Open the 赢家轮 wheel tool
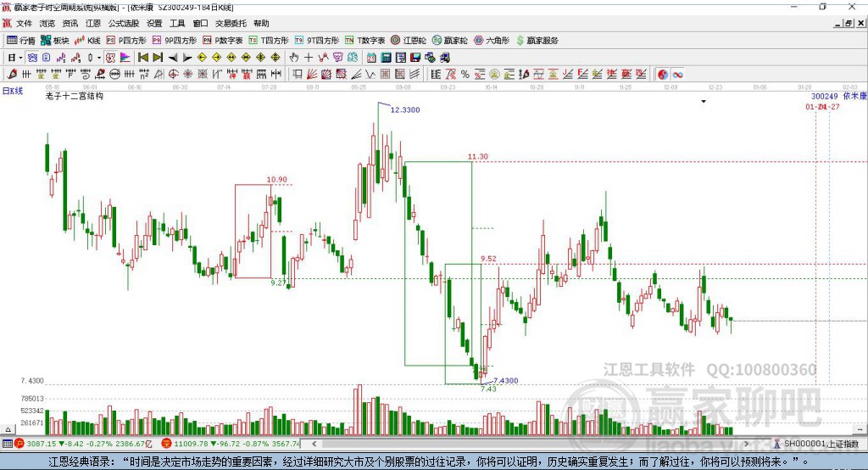 click(x=450, y=41)
